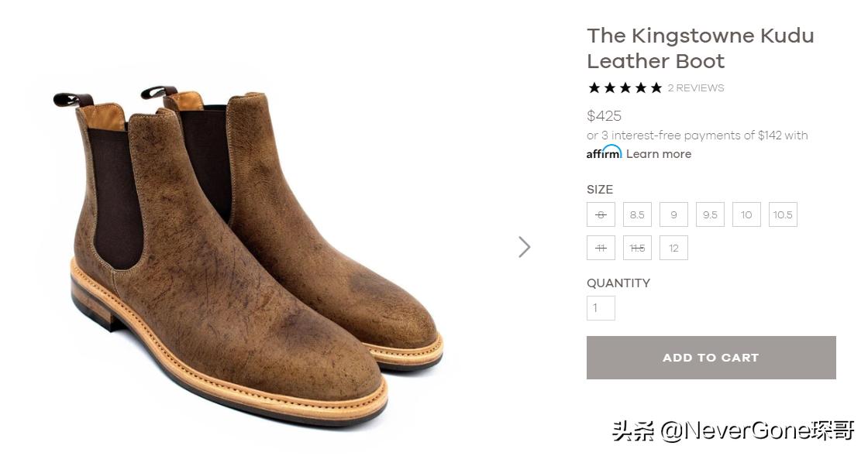
Task: Click the Affirm Learn more link
Action: point(659,154)
